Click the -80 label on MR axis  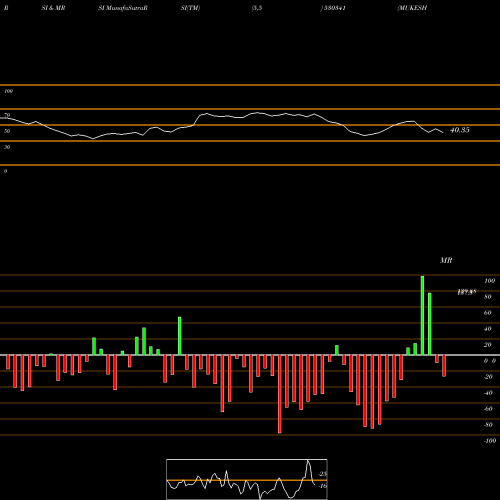pyautogui.click(x=488, y=425)
